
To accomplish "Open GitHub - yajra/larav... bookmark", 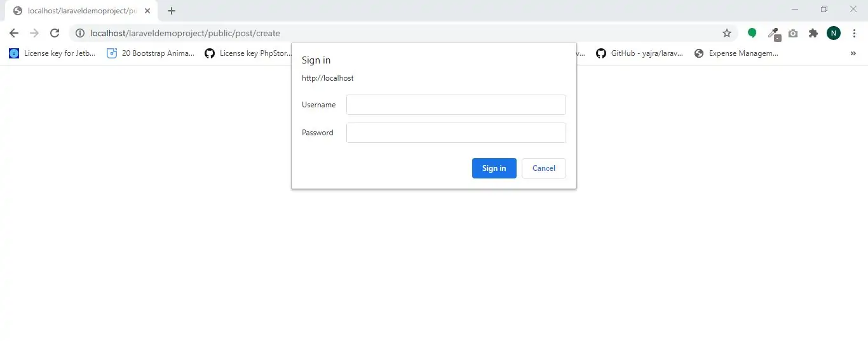I will pyautogui.click(x=639, y=53).
